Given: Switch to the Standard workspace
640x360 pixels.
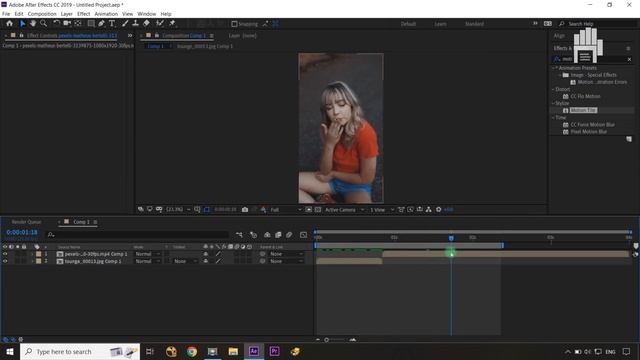Looking at the screenshot, I should point(474,24).
